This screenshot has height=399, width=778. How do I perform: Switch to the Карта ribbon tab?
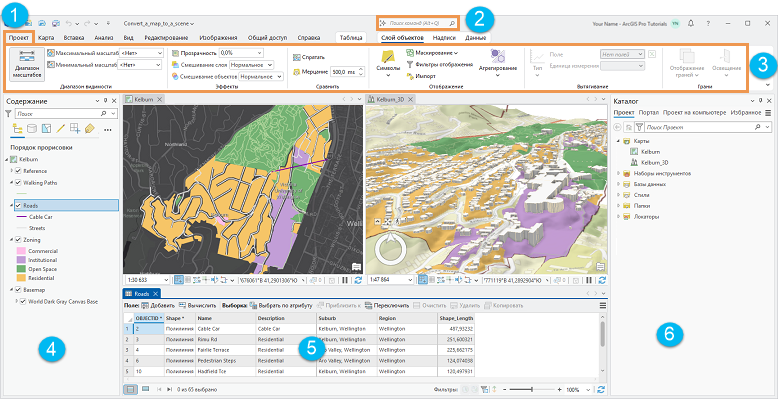click(46, 37)
